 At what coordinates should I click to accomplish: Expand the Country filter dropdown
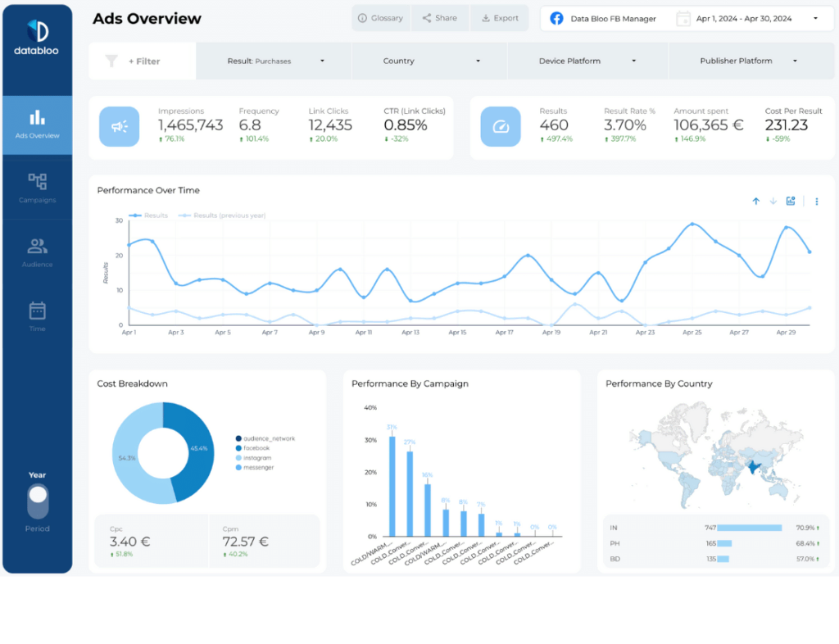point(429,61)
